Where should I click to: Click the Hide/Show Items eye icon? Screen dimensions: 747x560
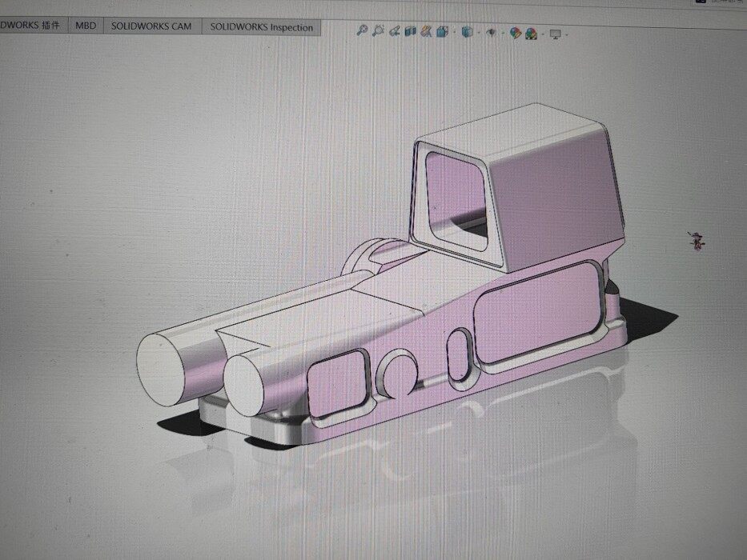(x=491, y=32)
